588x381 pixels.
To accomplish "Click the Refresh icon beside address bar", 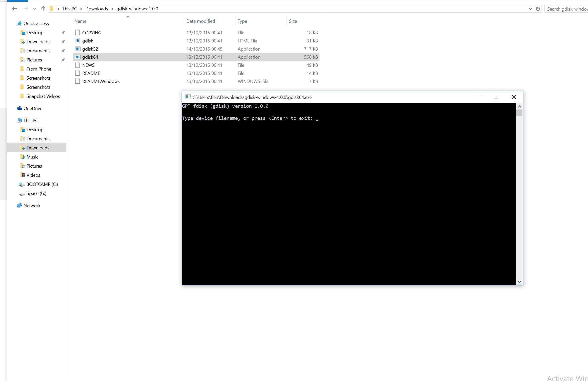I will (538, 9).
